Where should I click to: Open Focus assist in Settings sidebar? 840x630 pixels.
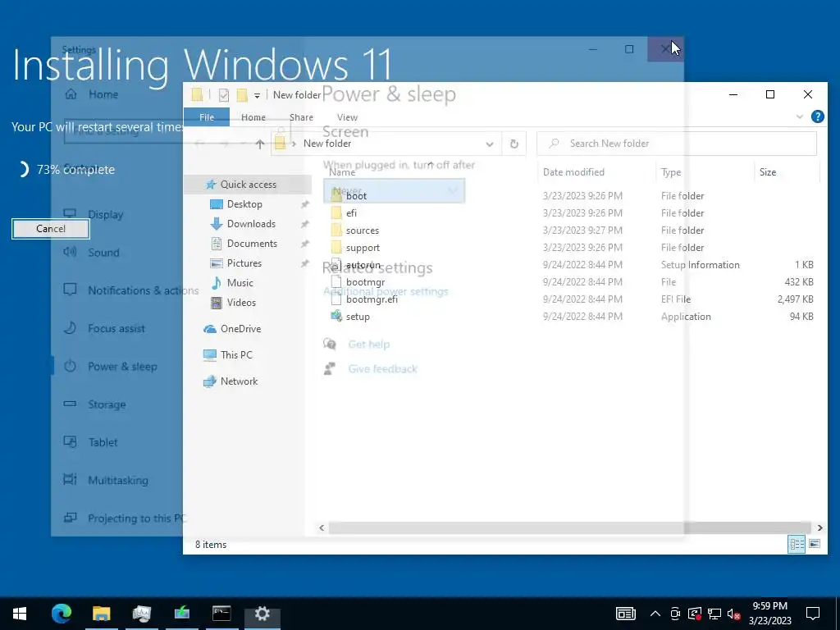coord(116,328)
